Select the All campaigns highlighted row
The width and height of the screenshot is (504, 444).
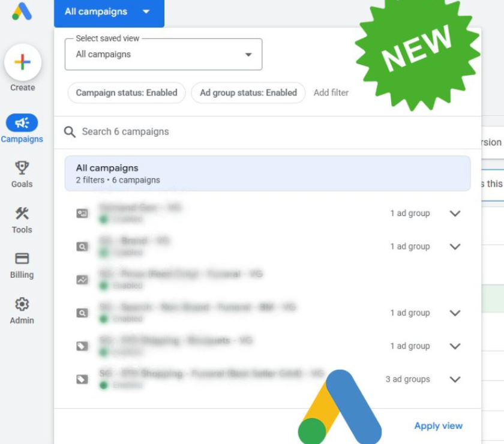point(268,173)
